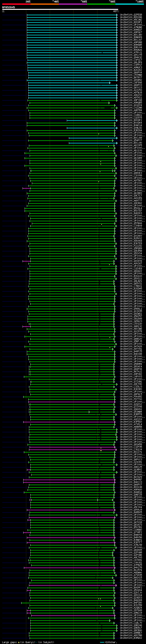Viewport: 146px width, 644px height.
Task: Select the UniRef100_A8ISP5 label
Action: 131,146
